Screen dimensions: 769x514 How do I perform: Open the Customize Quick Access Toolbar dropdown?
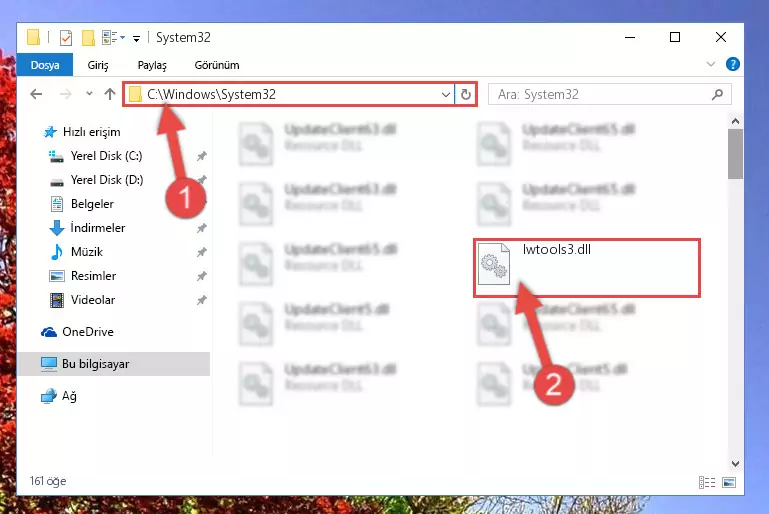point(136,38)
